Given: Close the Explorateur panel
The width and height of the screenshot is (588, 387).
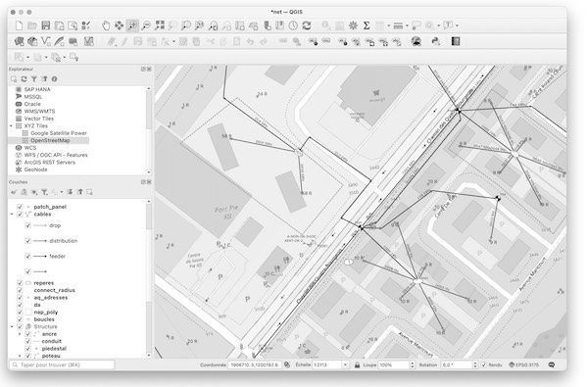Looking at the screenshot, I should 149,69.
